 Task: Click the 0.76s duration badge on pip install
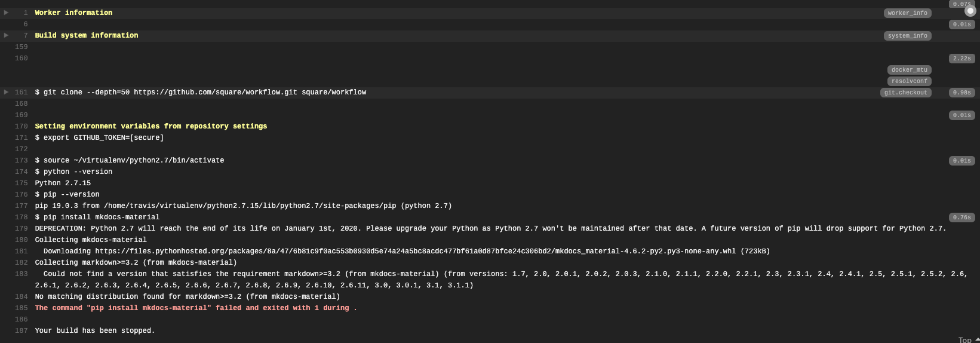pos(961,218)
